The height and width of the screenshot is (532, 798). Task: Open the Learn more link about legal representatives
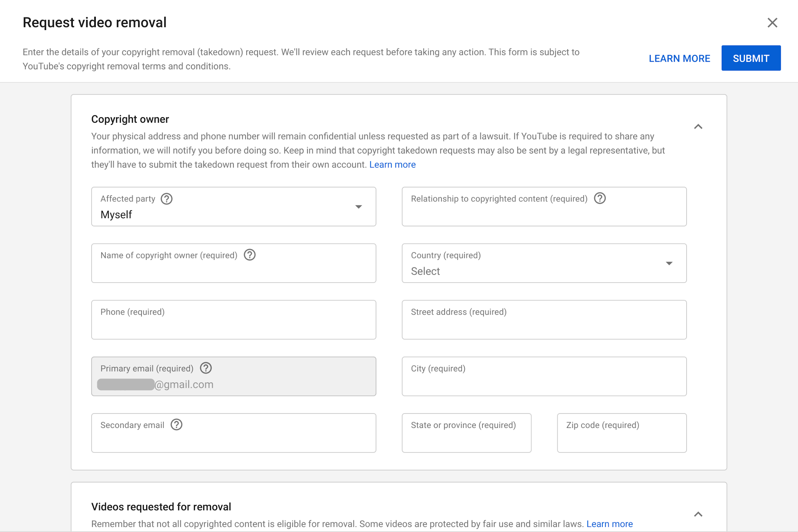click(x=392, y=164)
